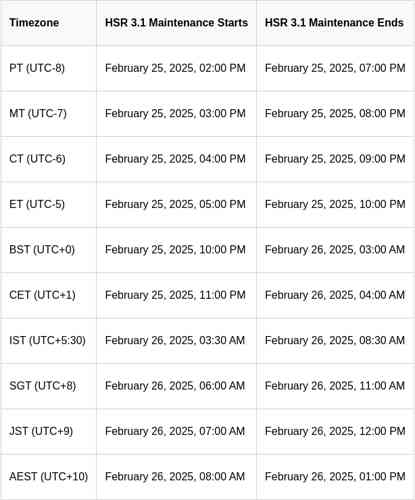The width and height of the screenshot is (415, 500).
Task: Select the HSR 3.1 Maintenance Ends header
Action: (x=334, y=23)
